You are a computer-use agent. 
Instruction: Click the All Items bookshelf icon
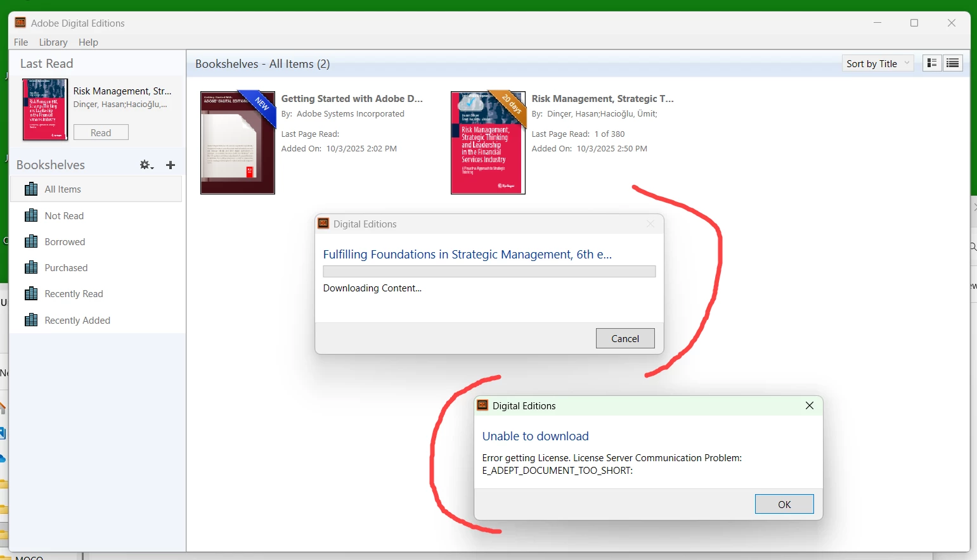coord(31,189)
